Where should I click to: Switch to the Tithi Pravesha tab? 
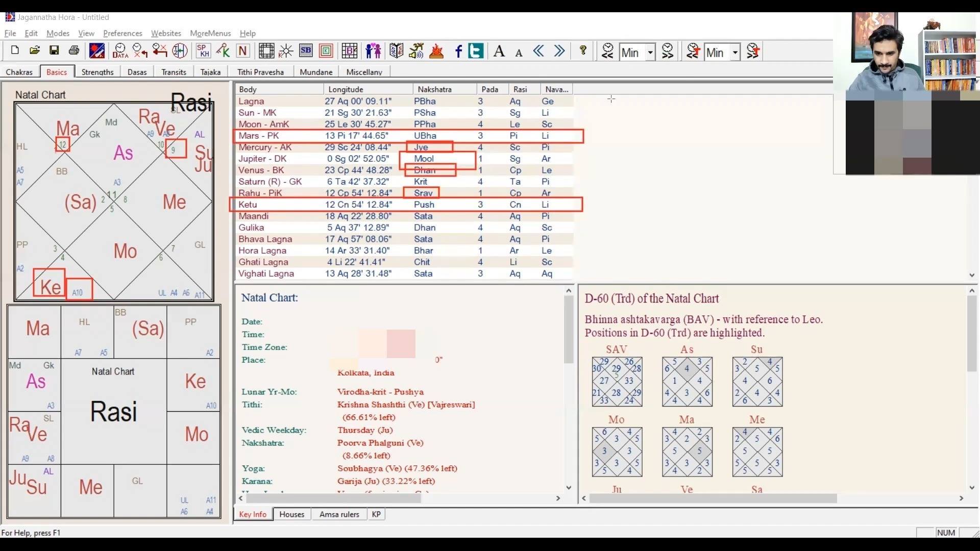tap(260, 72)
